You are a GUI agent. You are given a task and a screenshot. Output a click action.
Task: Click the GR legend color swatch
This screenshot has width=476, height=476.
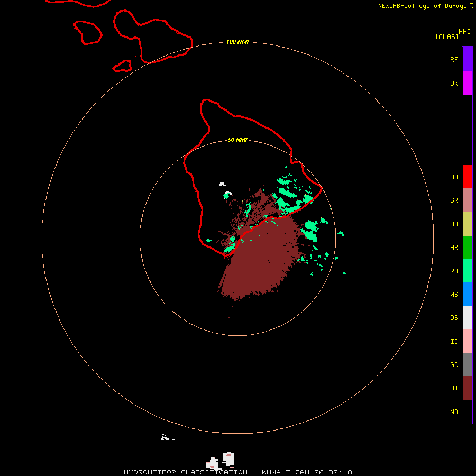click(467, 200)
